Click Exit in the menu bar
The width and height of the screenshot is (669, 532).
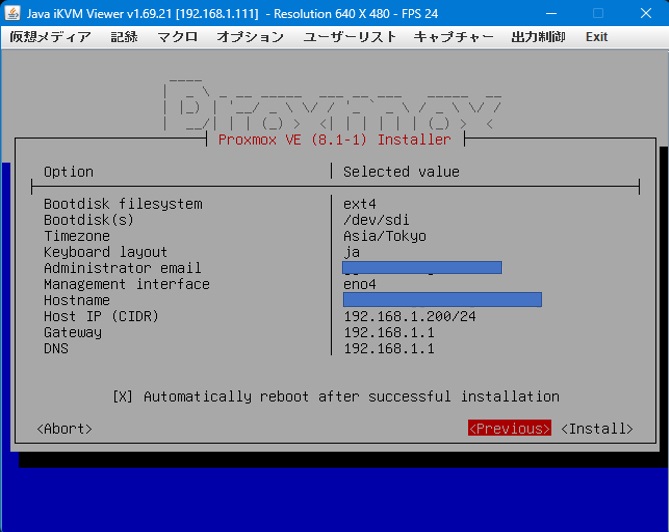pos(596,37)
